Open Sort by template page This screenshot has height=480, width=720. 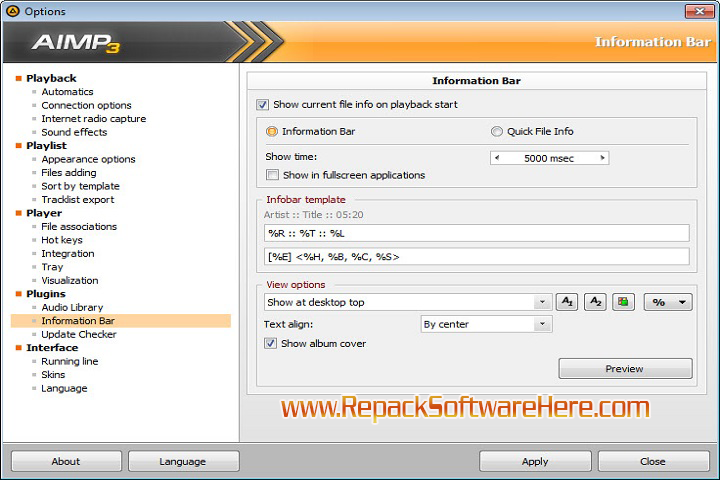click(x=80, y=186)
